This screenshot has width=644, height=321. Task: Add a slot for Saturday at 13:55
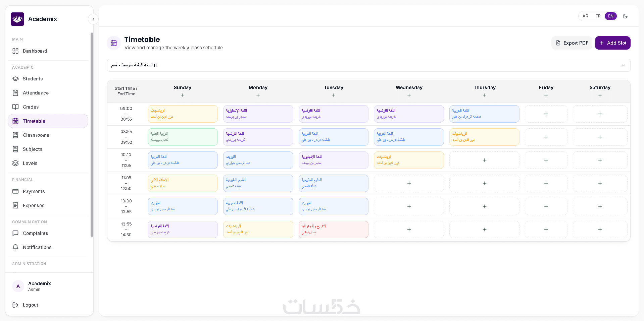(x=600, y=230)
